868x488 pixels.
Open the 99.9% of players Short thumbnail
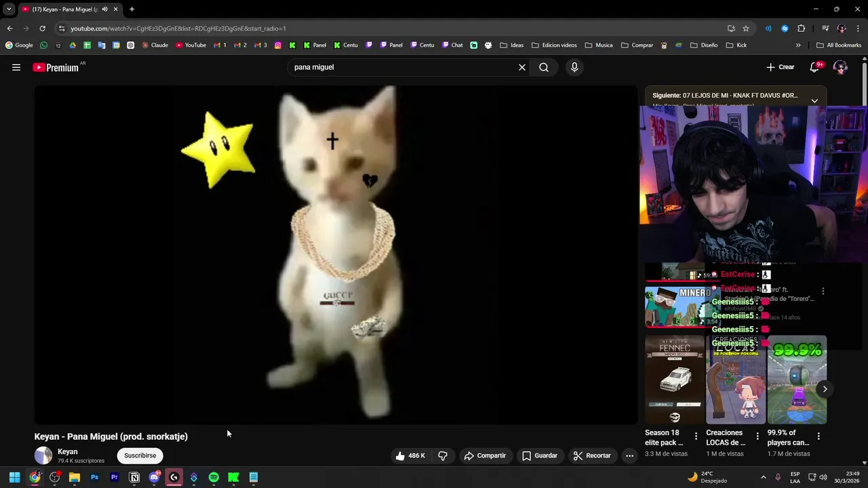797,380
